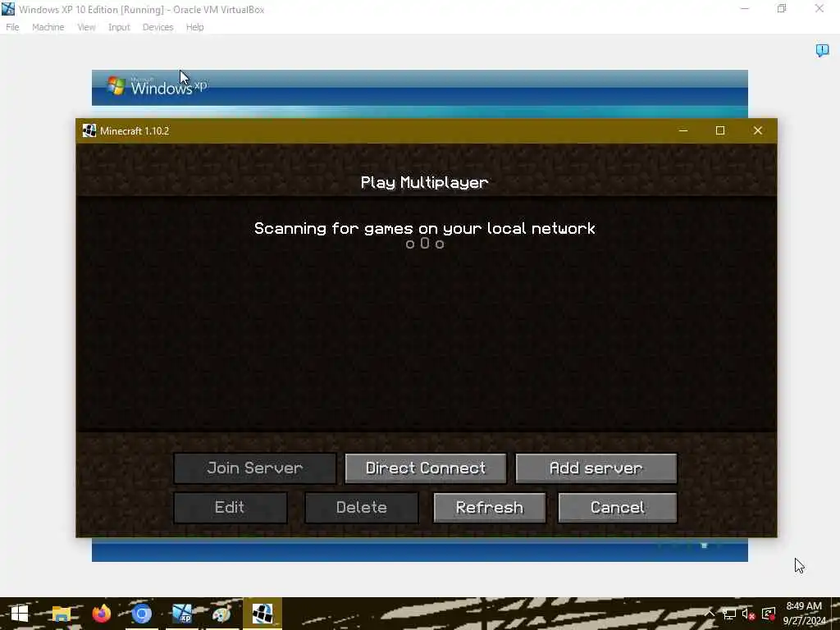Screen dimensions: 840x630
Task: Show hidden system tray icons
Action: 710,614
